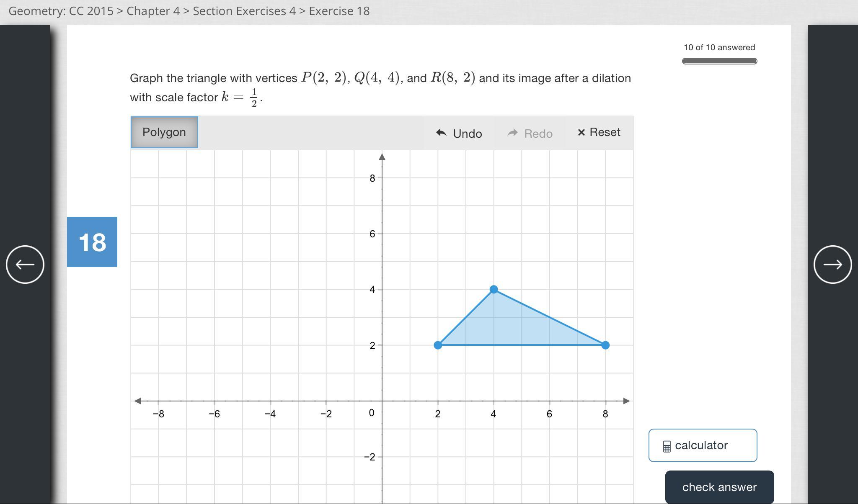Click the answered progress bar

[x=719, y=61]
